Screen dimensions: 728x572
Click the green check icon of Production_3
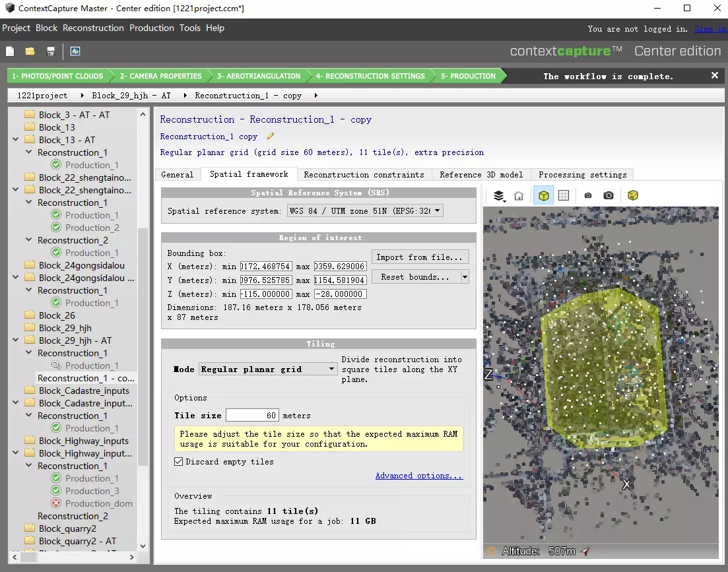[x=56, y=491]
